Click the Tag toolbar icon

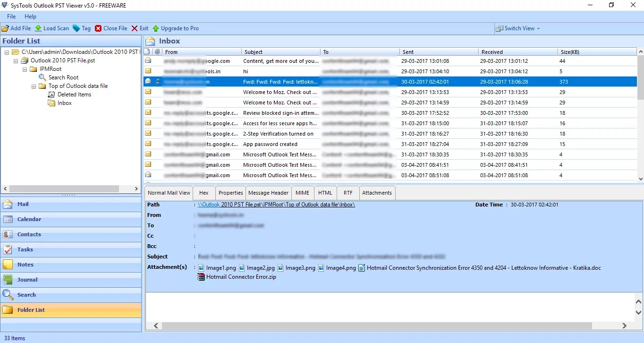(x=76, y=28)
